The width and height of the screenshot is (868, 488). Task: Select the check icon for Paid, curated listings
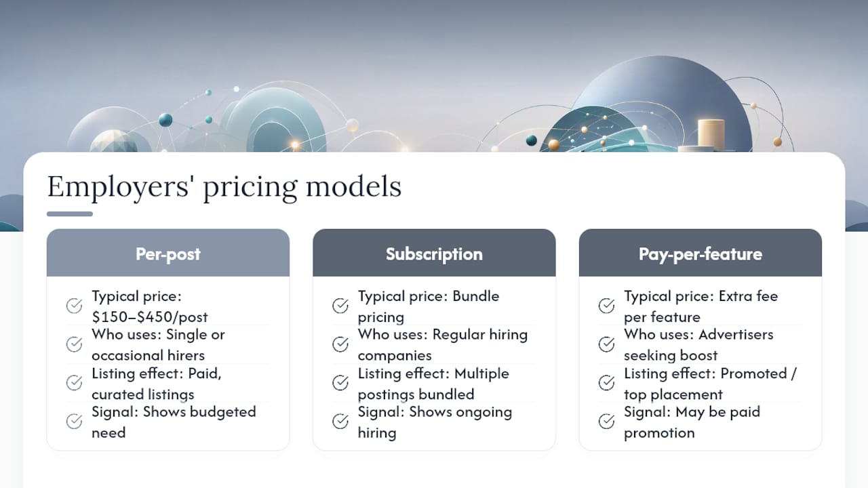75,384
